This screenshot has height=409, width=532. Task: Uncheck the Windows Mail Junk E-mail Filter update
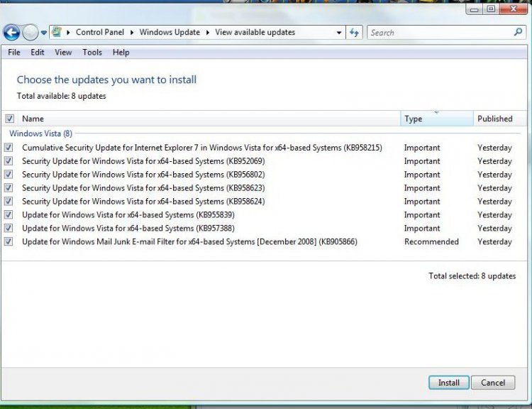(9, 241)
